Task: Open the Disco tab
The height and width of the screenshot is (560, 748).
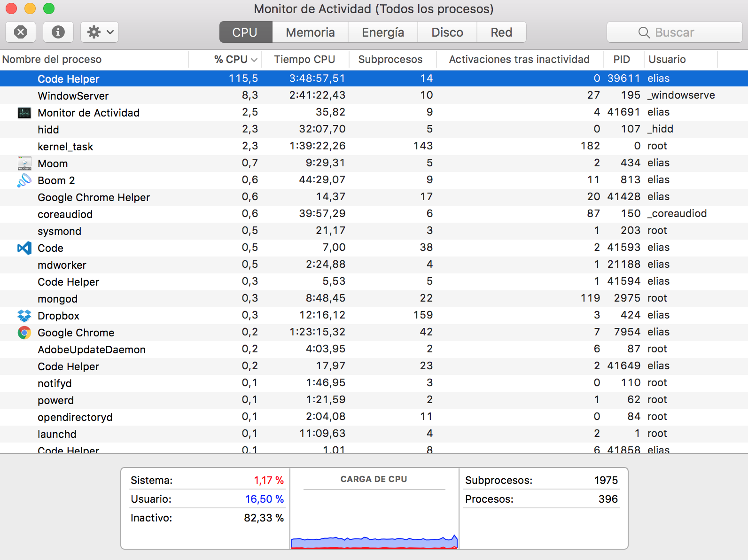Action: point(447,32)
